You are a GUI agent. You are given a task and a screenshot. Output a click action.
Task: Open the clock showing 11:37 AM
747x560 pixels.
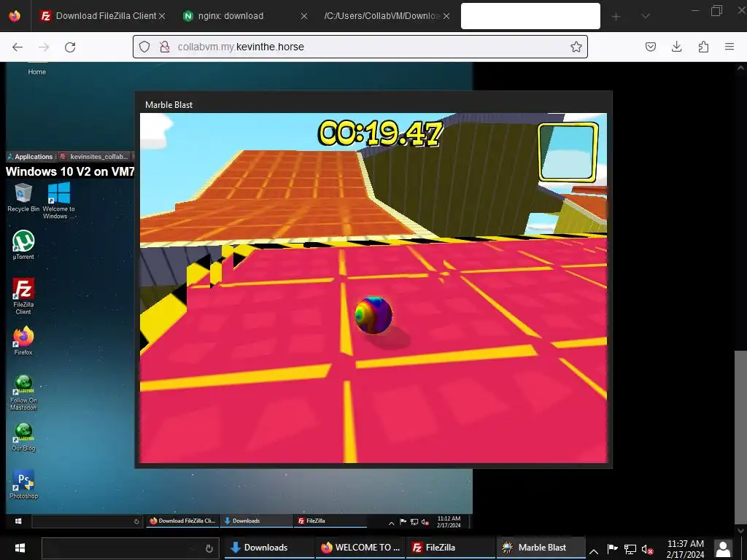(x=685, y=548)
